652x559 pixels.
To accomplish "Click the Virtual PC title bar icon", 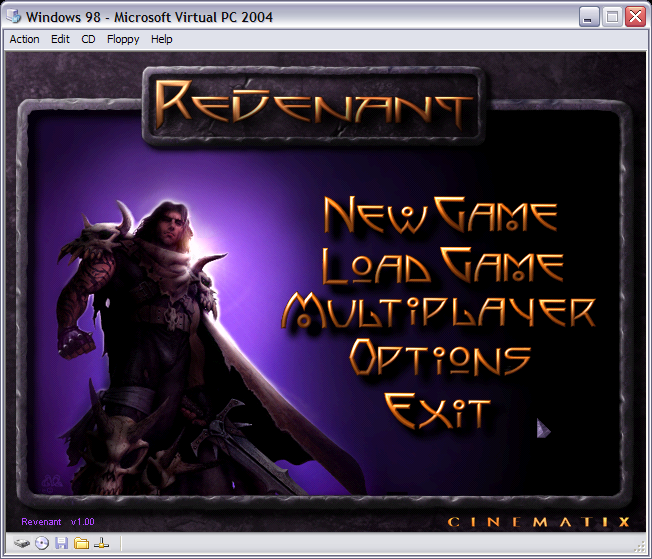I will click(14, 17).
